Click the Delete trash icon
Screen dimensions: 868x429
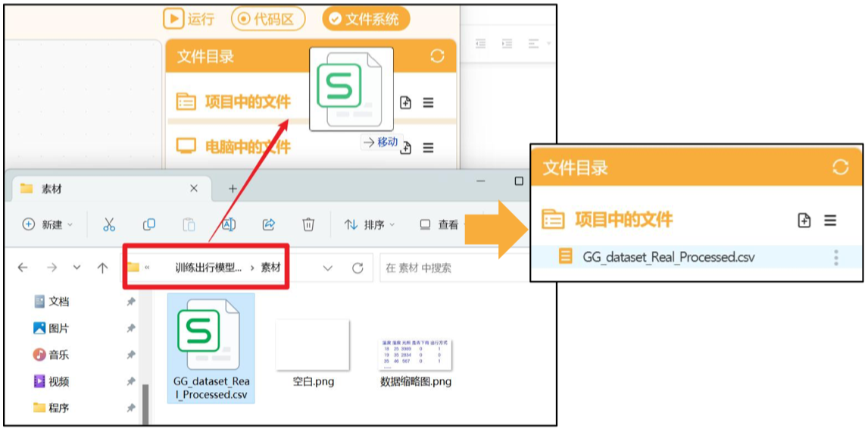point(308,224)
